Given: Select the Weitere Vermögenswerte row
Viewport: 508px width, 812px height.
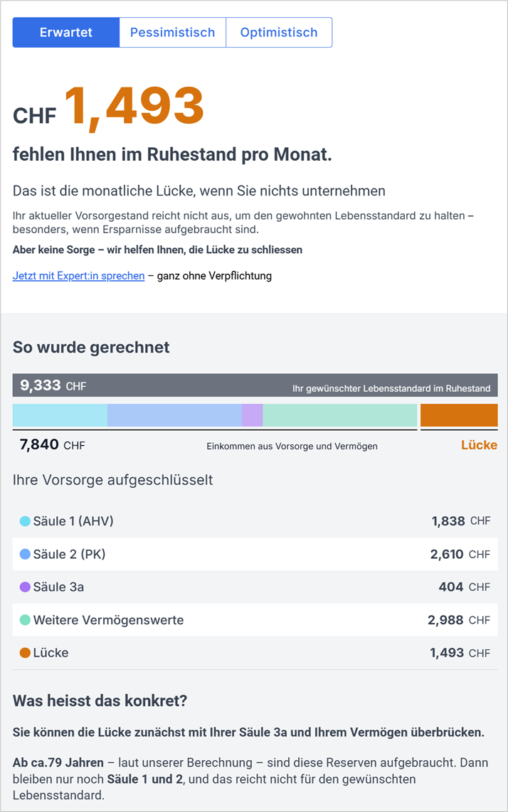Looking at the screenshot, I should (x=255, y=620).
